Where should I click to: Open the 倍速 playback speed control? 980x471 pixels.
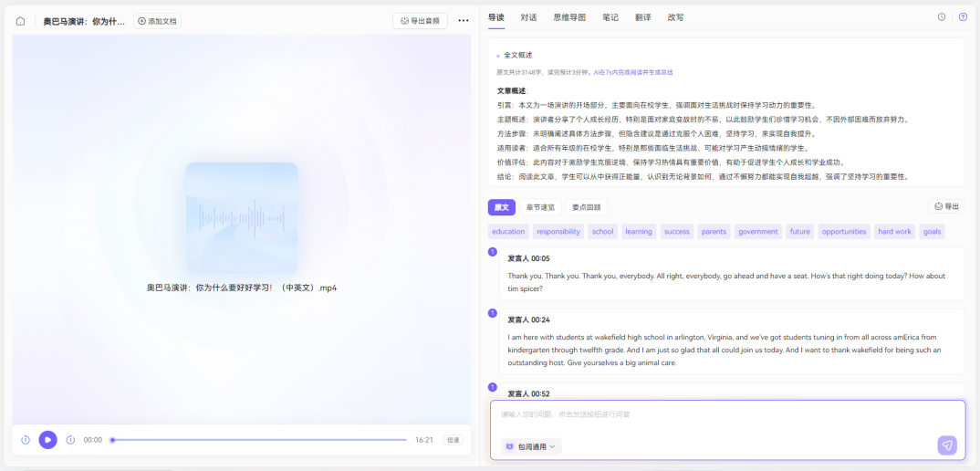pyautogui.click(x=453, y=440)
